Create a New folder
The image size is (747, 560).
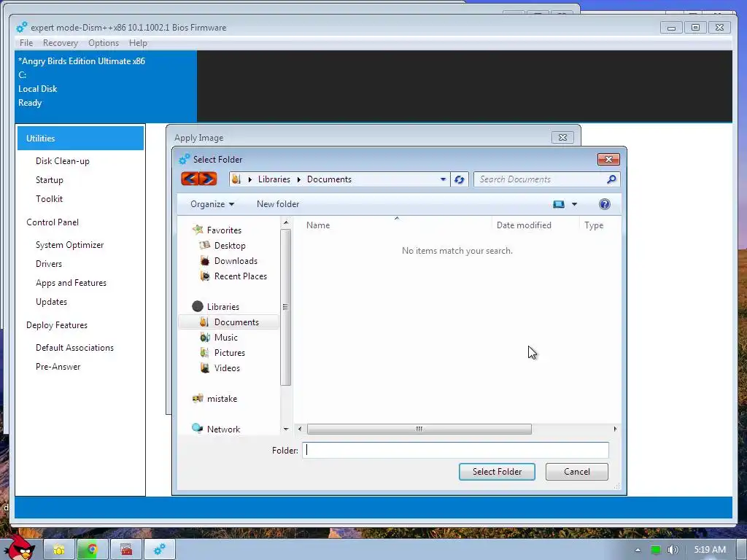tap(278, 204)
